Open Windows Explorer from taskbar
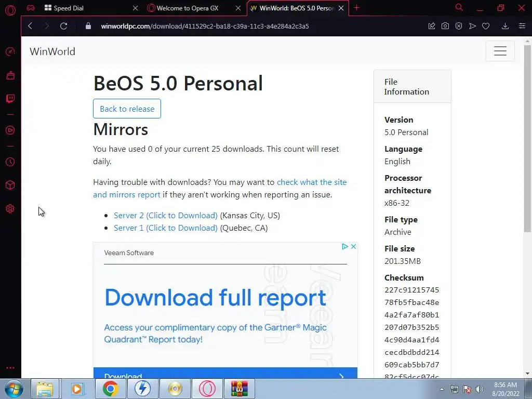Screen dimensions: 532x399 [x=45, y=389]
